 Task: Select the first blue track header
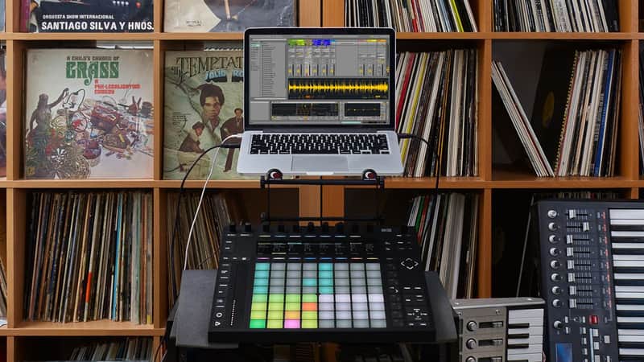[316, 43]
